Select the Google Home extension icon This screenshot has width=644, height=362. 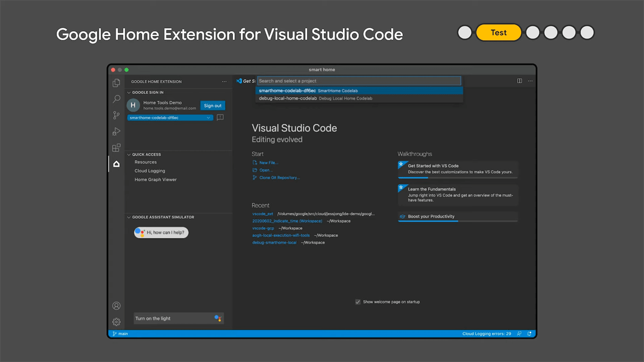click(116, 164)
